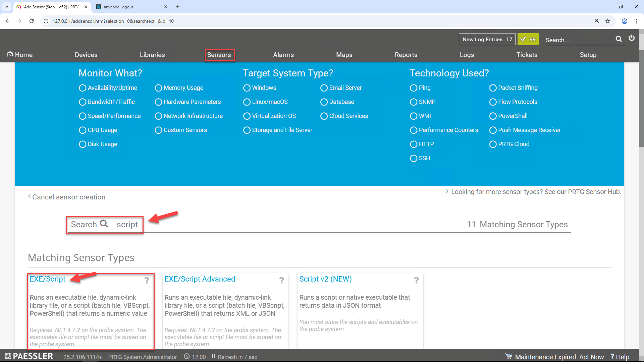The height and width of the screenshot is (362, 644).
Task: Select the Ping technology radio button
Action: click(x=414, y=88)
